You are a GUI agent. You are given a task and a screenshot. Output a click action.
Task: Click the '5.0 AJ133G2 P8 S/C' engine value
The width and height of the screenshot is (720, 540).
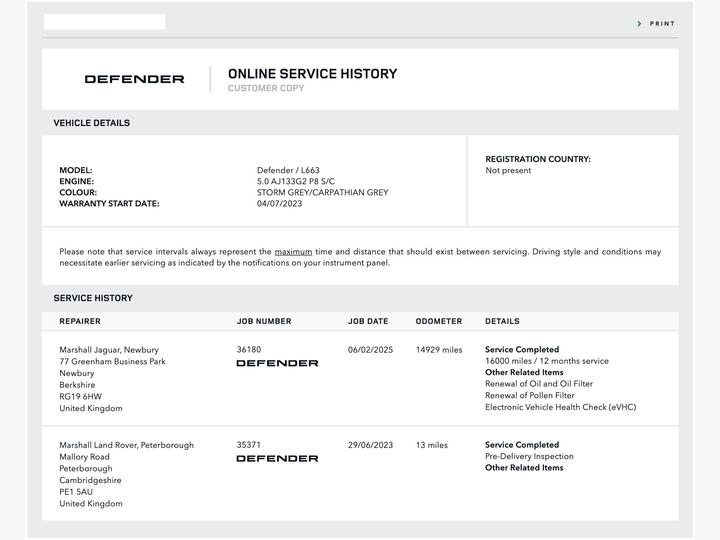296,181
